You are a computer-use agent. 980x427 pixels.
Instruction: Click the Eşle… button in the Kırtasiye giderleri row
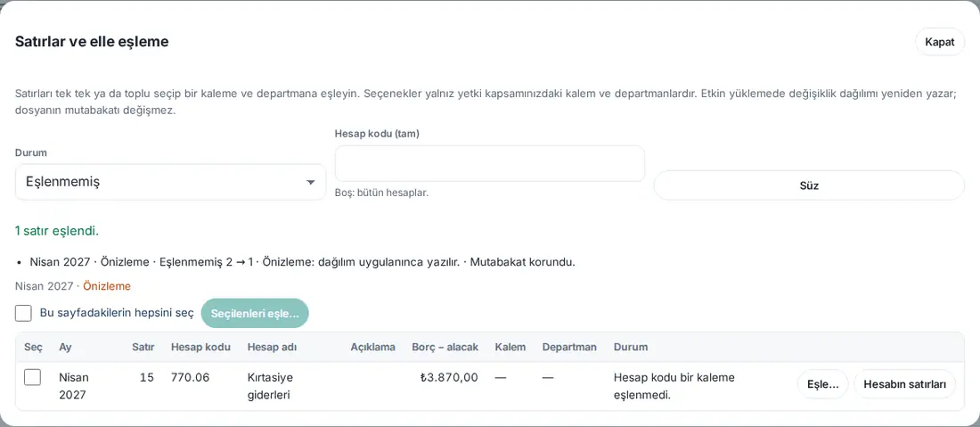[822, 384]
